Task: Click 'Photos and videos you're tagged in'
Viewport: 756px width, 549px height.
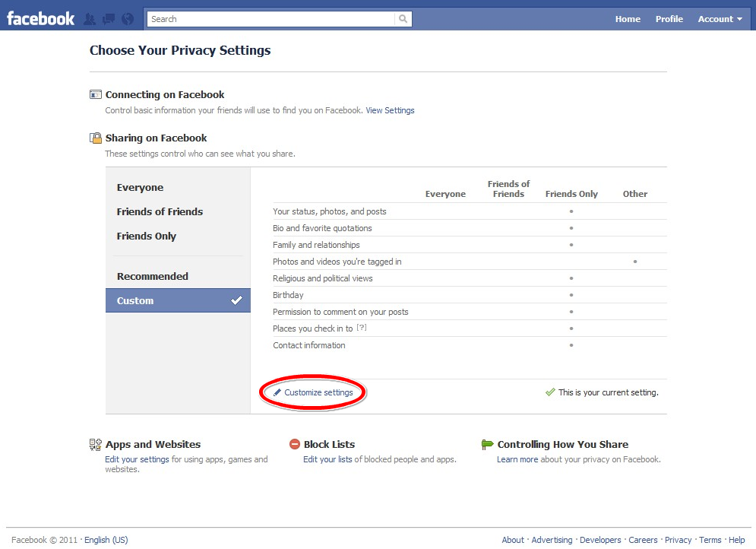Action: [x=337, y=262]
